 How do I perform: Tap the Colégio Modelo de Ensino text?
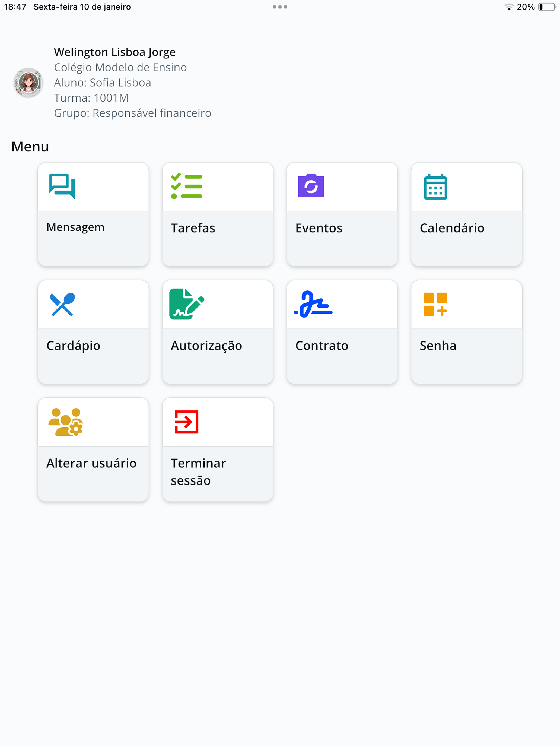[x=120, y=67]
